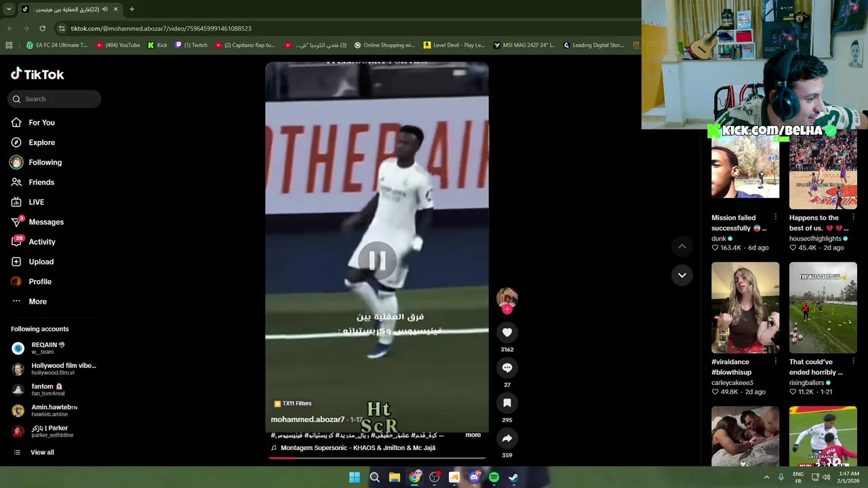The height and width of the screenshot is (488, 868).
Task: Open the Kick bookmark
Action: coord(157,45)
